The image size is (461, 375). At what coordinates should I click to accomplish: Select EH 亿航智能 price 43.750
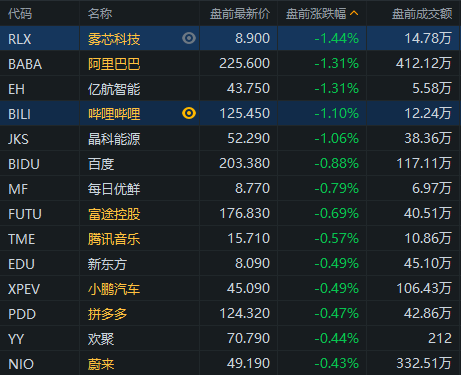[248, 88]
